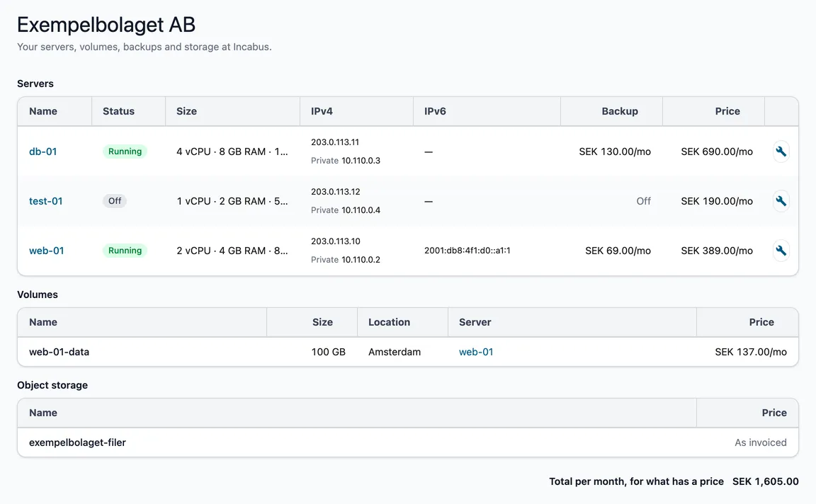Open the wrench menu for test-01
This screenshot has height=504, width=816.
(x=781, y=201)
